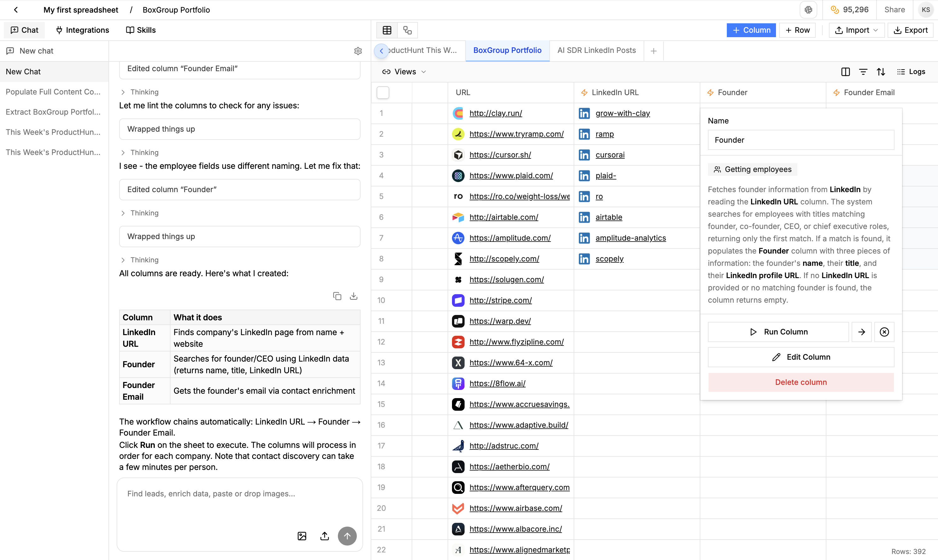Screen dimensions: 938x560
Task: Open the clay.run link in row 1
Action: (495, 113)
